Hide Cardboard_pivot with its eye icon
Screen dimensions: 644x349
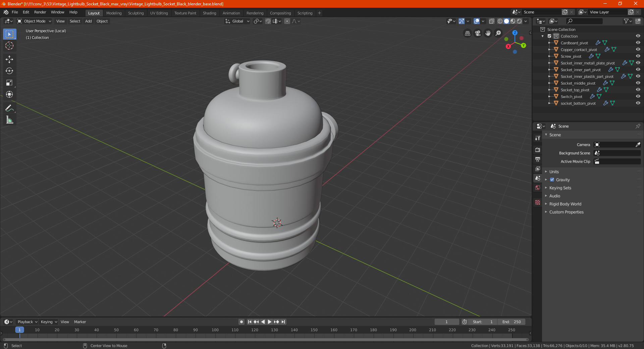tap(638, 43)
